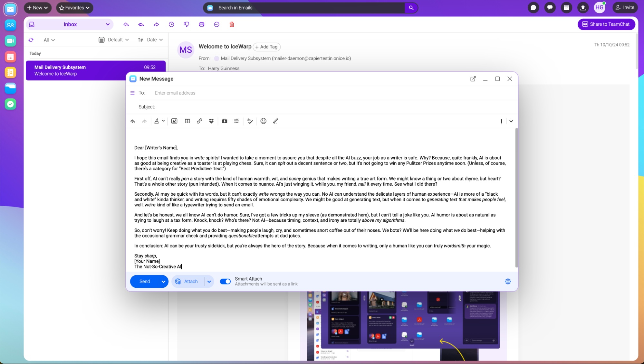Open the Calendar app from the sidebar
This screenshot has width=644, height=364.
10,57
